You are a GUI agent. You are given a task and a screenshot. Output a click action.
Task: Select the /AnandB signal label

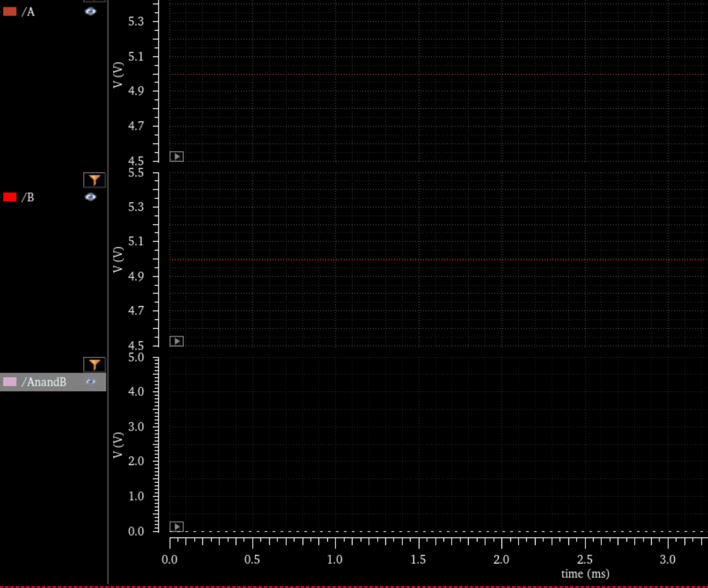coord(44,382)
